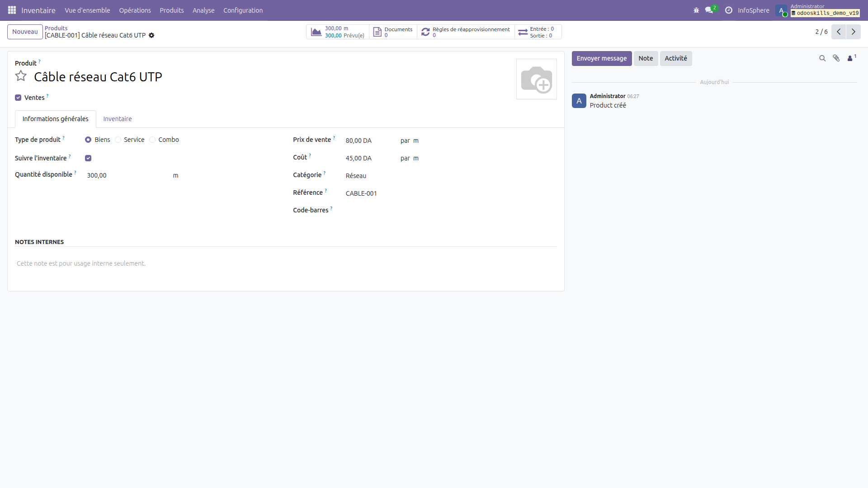868x488 pixels.
Task: Star the product as favorite
Action: (20, 76)
